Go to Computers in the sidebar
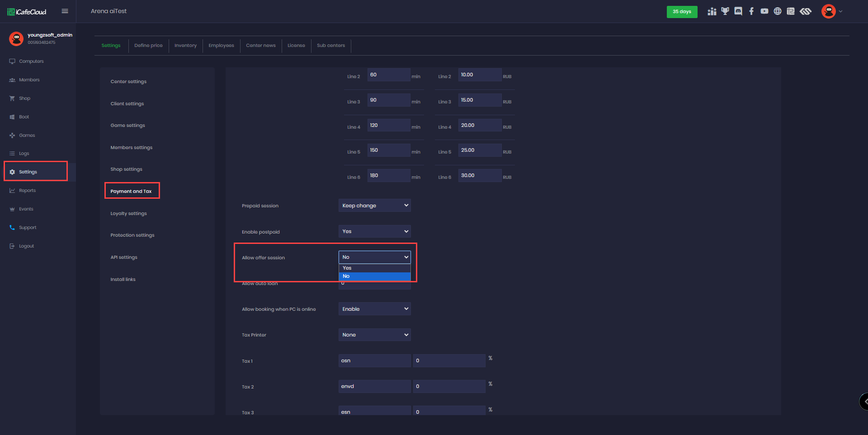The image size is (868, 435). point(31,61)
